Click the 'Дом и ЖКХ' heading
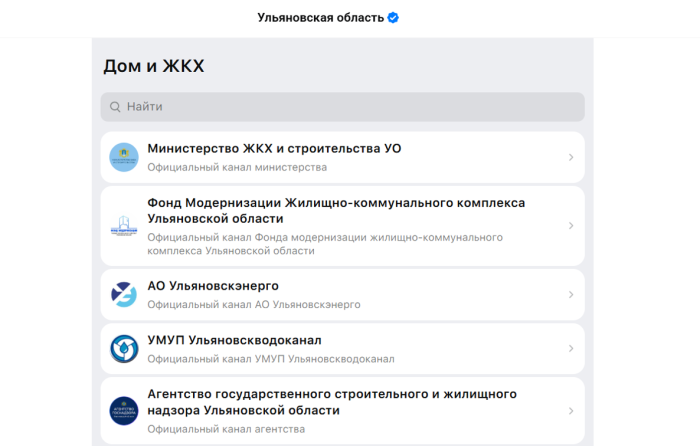 tap(154, 66)
